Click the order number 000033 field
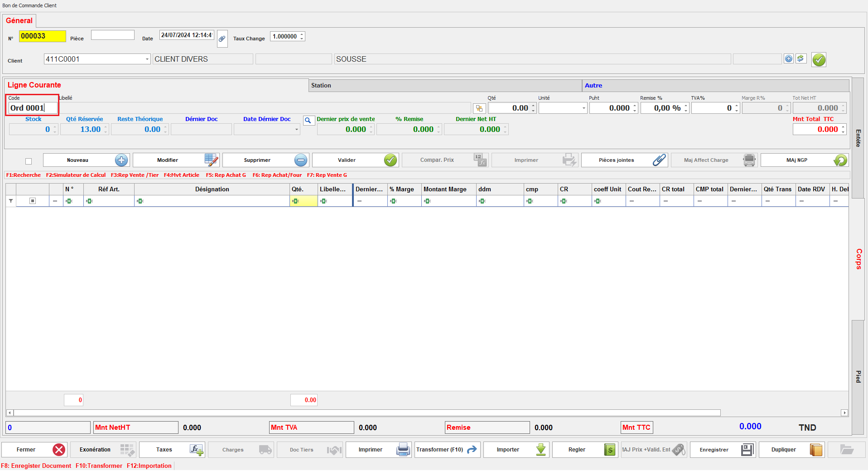This screenshot has height=471, width=868. pos(43,36)
